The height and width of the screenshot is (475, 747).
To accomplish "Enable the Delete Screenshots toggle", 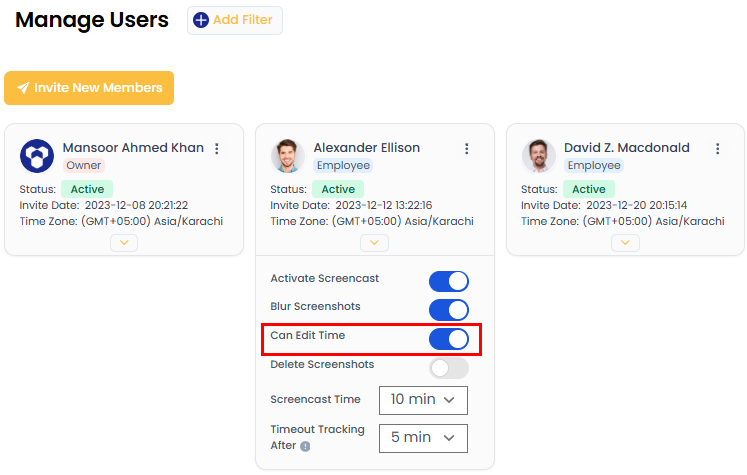I will (x=448, y=368).
